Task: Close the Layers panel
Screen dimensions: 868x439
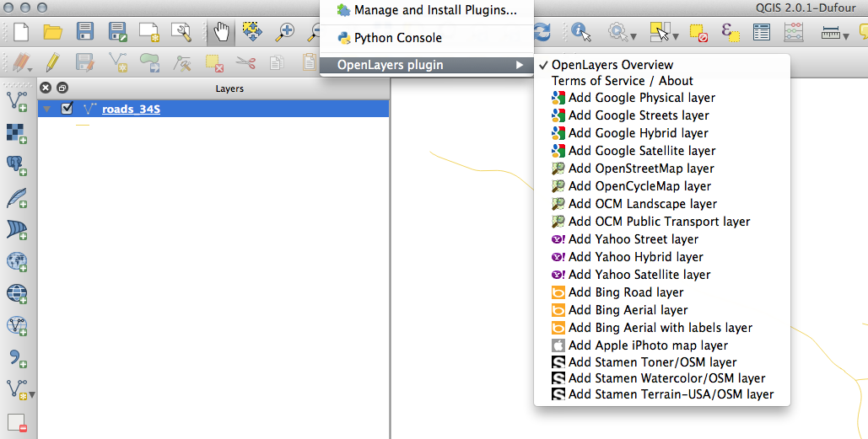Action: tap(46, 88)
